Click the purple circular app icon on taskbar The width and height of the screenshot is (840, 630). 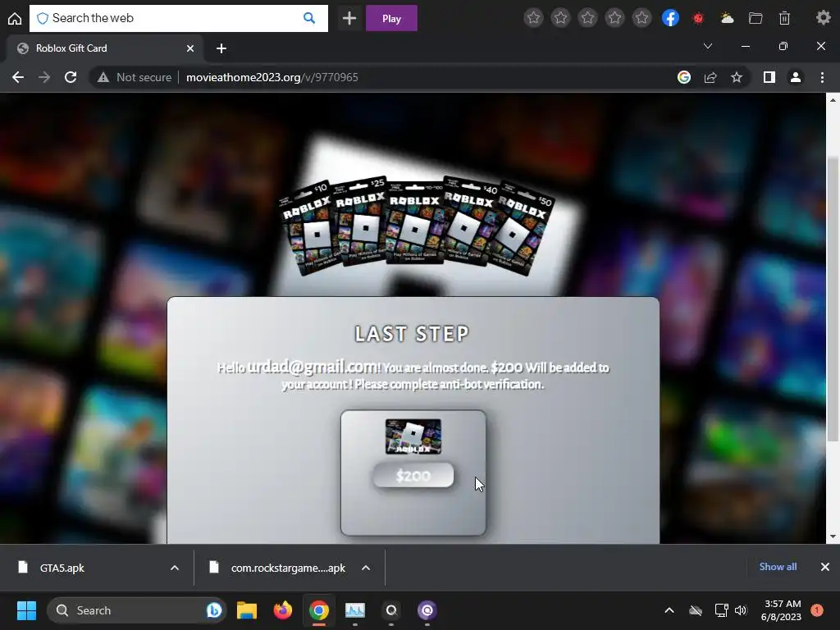click(427, 610)
